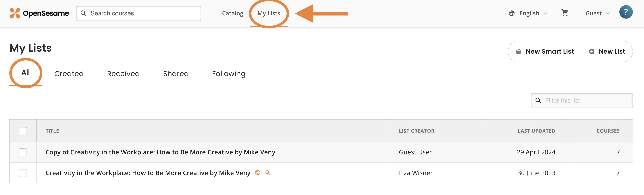Click the orange magnifier icon beside Creativity list

(x=267, y=173)
